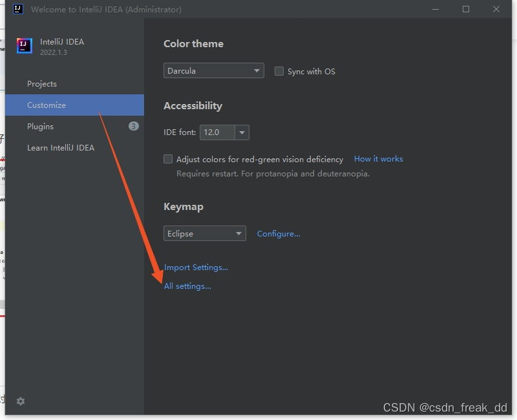This screenshot has width=517, height=420.
Task: Open the Learn IntelliJ IDEA tab
Action: pyautogui.click(x=74, y=148)
